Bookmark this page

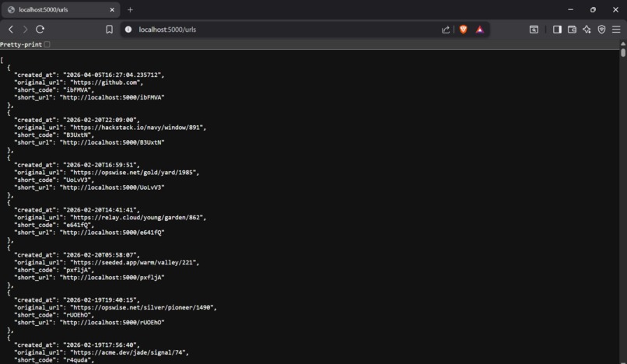click(109, 30)
